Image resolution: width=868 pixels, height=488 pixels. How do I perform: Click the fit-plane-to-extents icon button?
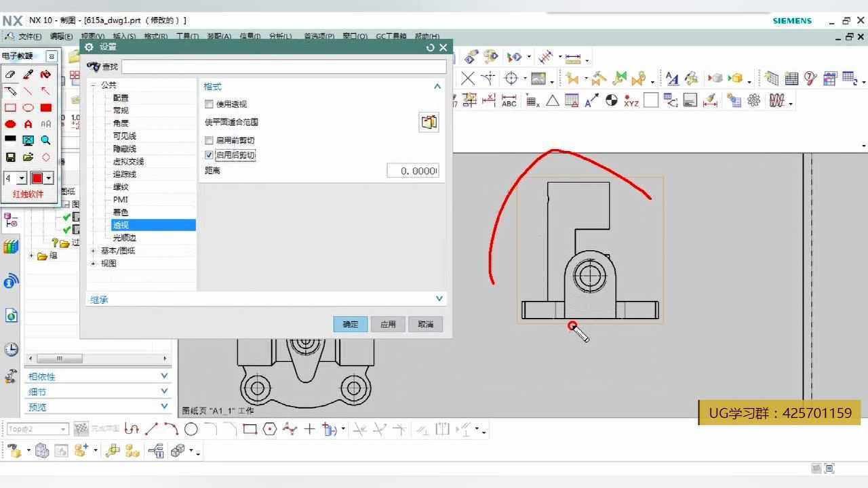click(x=429, y=122)
